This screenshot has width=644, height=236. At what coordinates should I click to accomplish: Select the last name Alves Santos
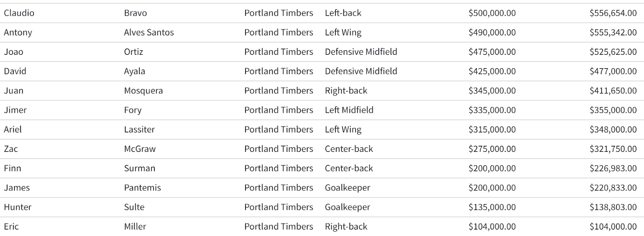149,32
